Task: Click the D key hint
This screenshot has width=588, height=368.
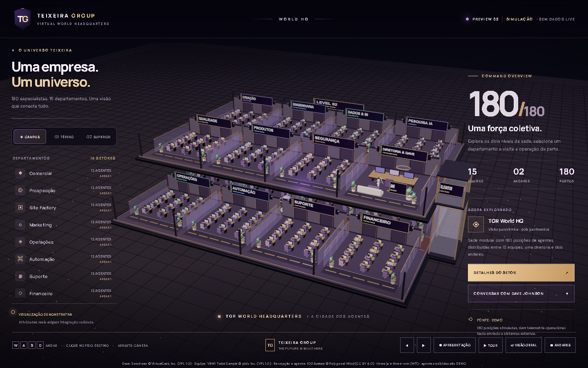Action: (x=40, y=345)
